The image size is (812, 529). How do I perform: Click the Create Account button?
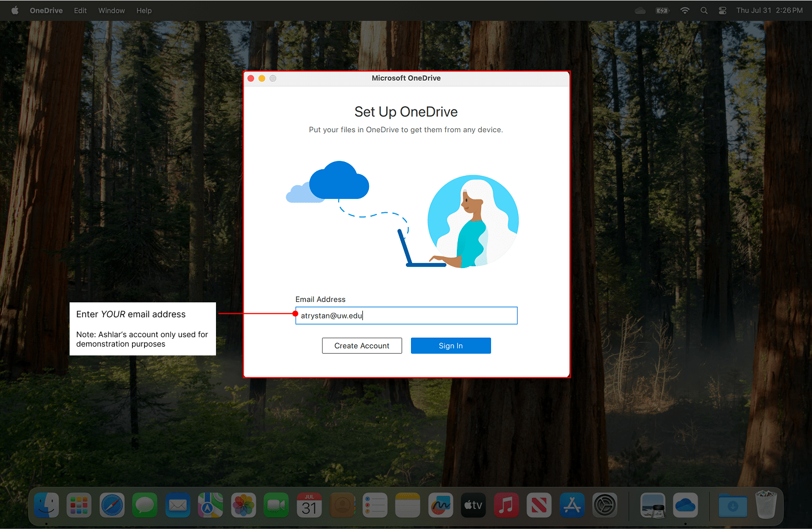coord(362,345)
